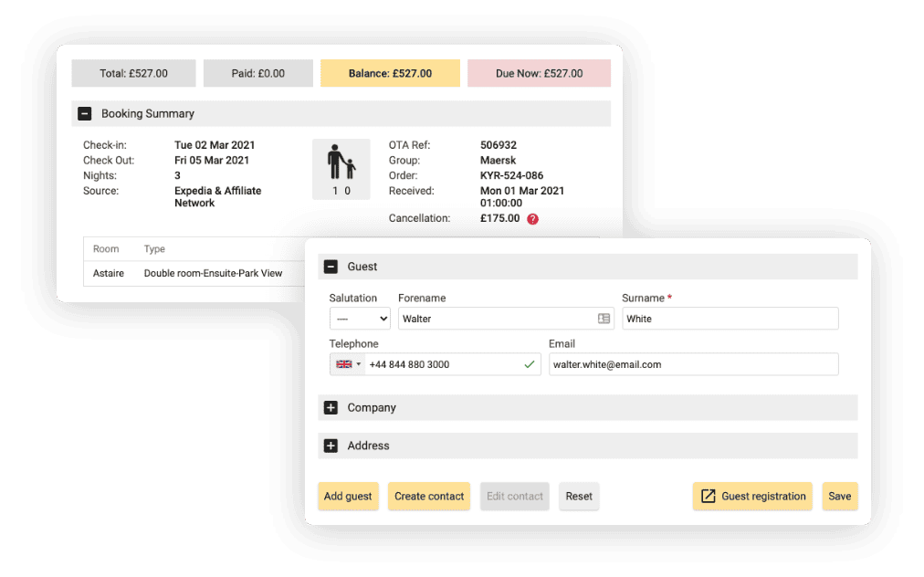Screen dimensions: 924x577
Task: Click the Expedia & Affiliate Network source
Action: pyautogui.click(x=217, y=197)
